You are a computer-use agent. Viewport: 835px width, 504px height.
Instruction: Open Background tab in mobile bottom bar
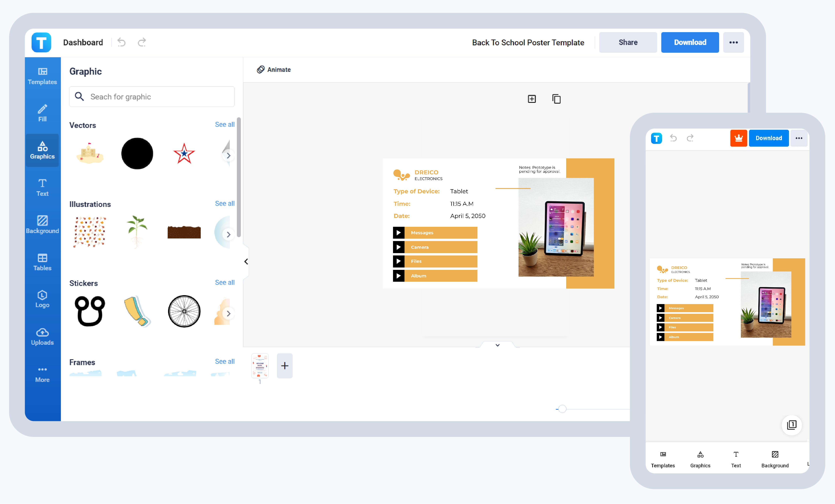tap(775, 459)
